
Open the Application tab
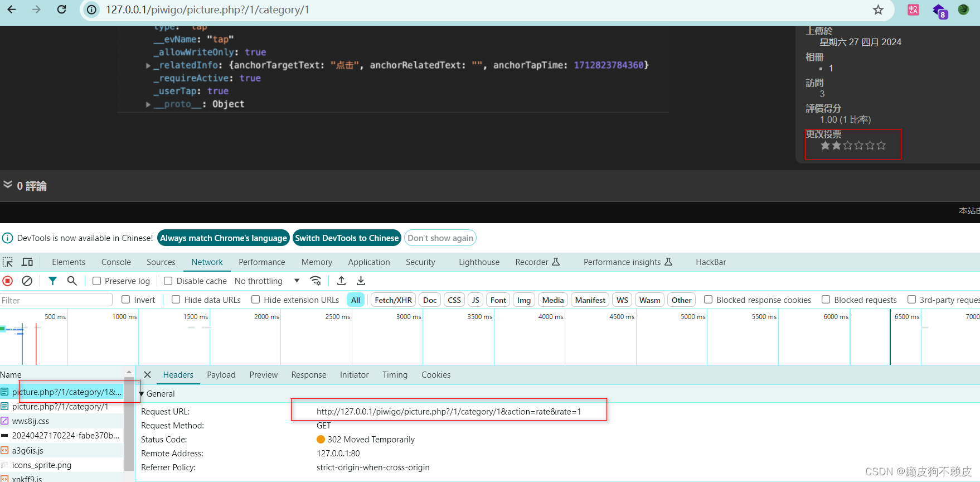pos(369,262)
